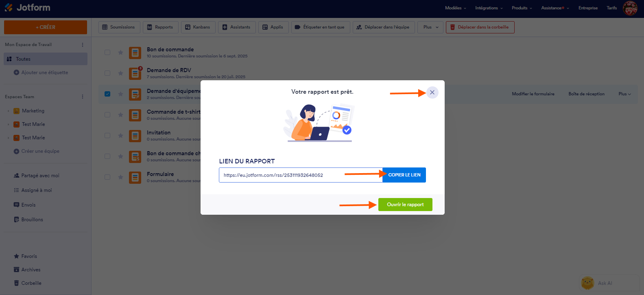
Task: Check the Bon de commande checkbox
Action: 107,52
